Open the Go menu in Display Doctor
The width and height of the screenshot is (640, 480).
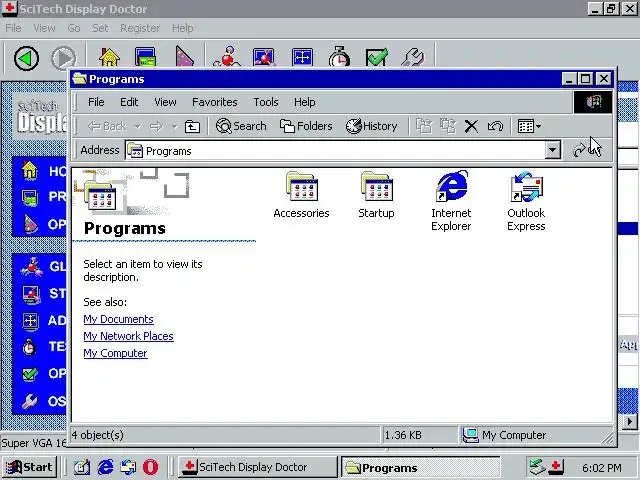click(x=74, y=28)
